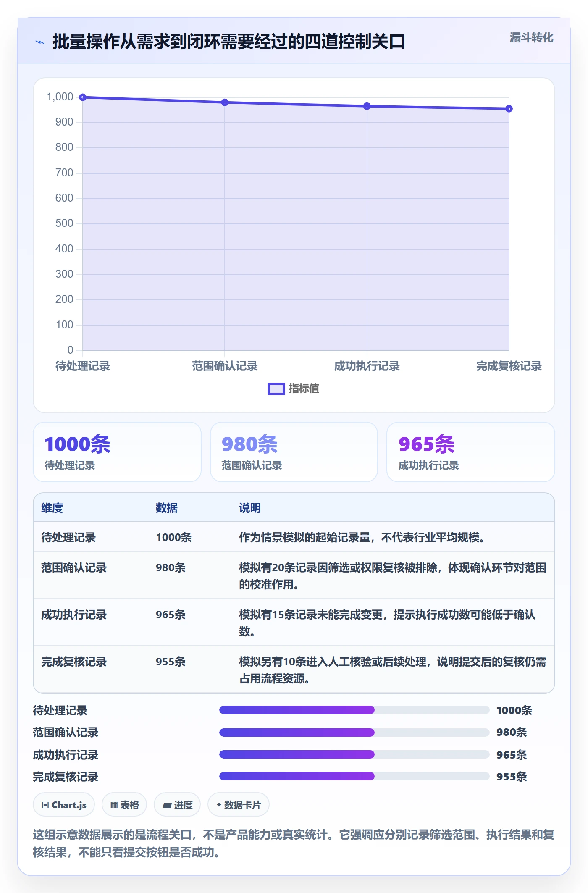Click the chart data point above 待处理记录

83,97
